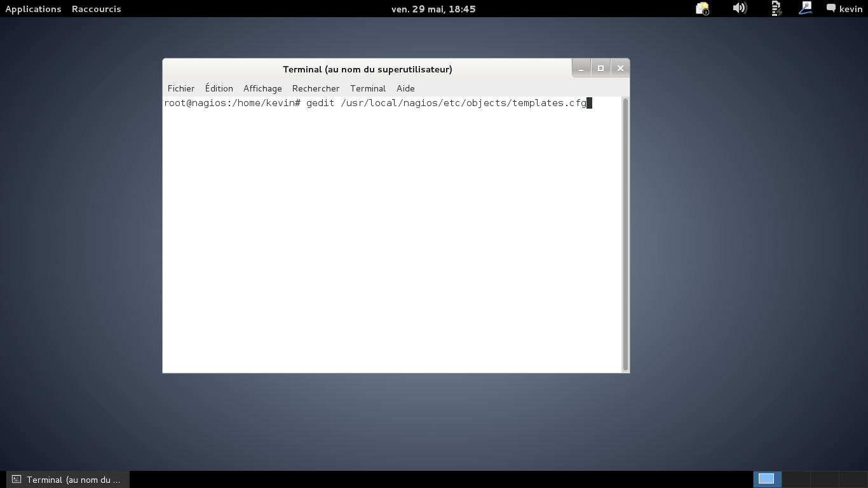Screen dimensions: 868x488
Task: Switch to the third workspace in switcher
Action: pos(824,479)
